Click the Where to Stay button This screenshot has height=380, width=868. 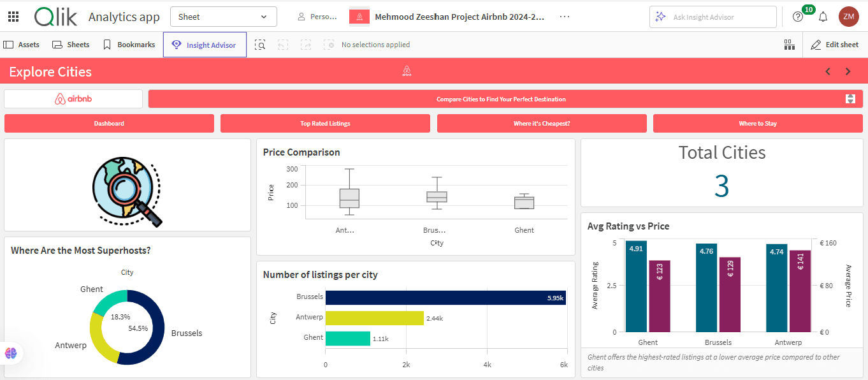[x=758, y=124]
